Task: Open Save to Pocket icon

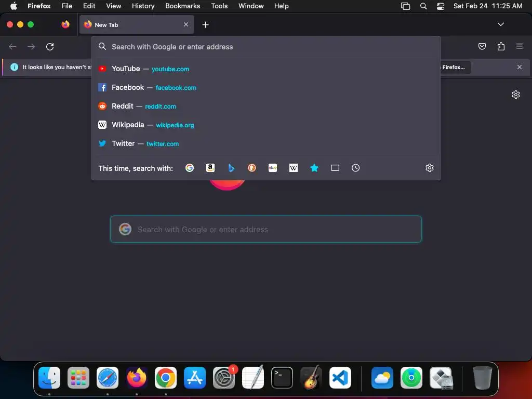Action: click(482, 46)
